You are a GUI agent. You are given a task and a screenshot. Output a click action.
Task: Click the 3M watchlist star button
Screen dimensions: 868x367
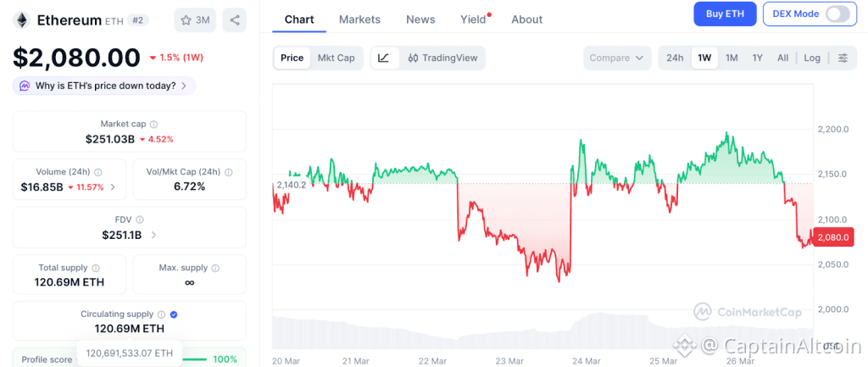point(195,19)
